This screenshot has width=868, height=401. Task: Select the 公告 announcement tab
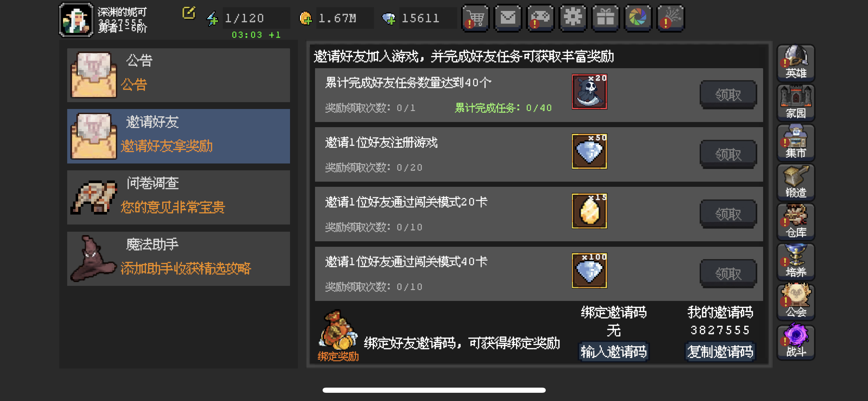[x=179, y=75]
